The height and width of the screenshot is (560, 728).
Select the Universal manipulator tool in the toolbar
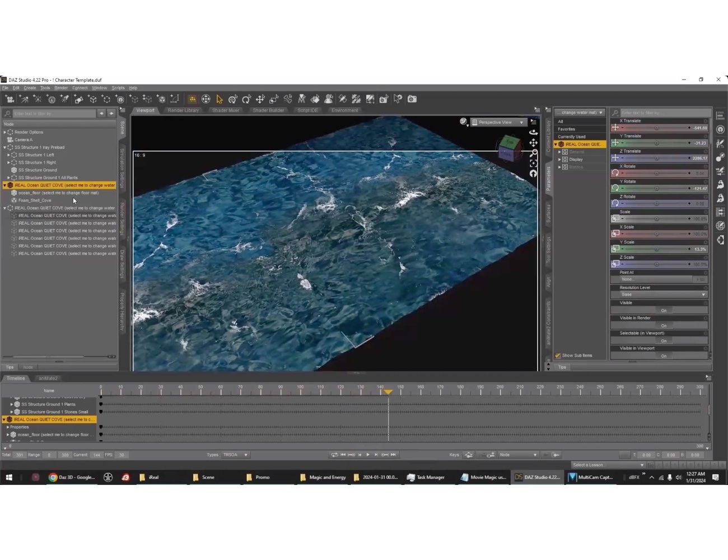[x=233, y=99]
